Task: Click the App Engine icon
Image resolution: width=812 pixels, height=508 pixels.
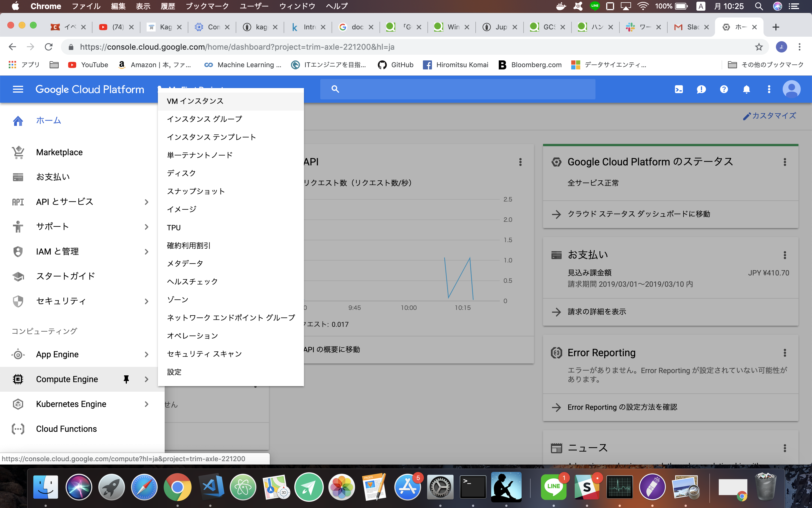Action: 18,354
